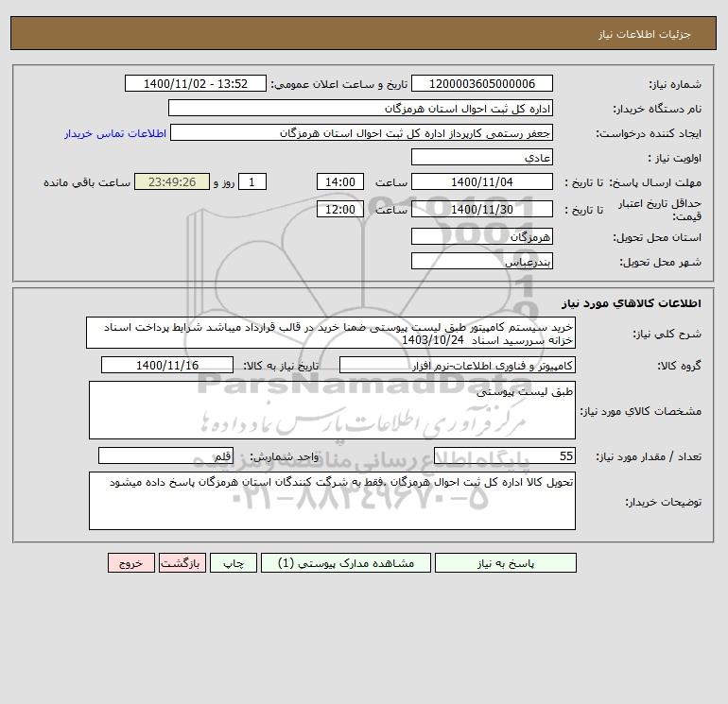728x704 pixels.
Task: Select the need number field 1200003605000006
Action: pos(482,83)
